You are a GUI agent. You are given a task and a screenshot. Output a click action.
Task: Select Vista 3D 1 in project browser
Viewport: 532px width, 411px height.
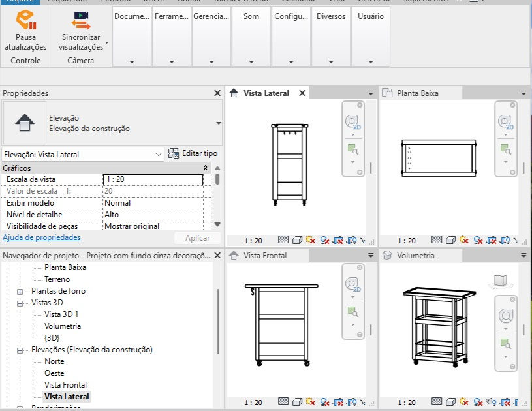point(61,314)
